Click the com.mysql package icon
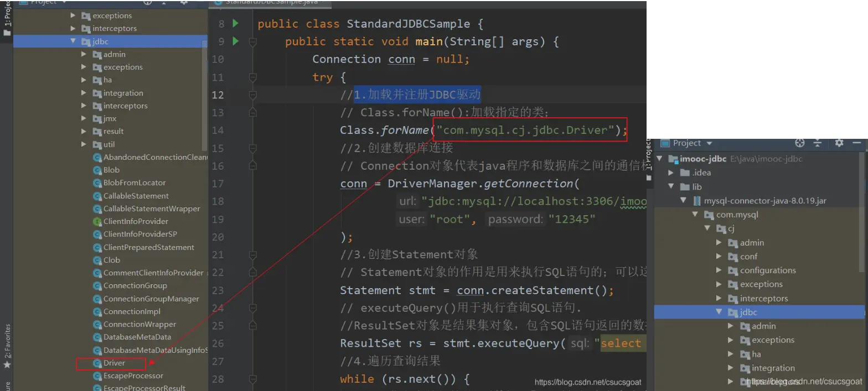Viewport: 868px width, 391px height. pos(709,215)
